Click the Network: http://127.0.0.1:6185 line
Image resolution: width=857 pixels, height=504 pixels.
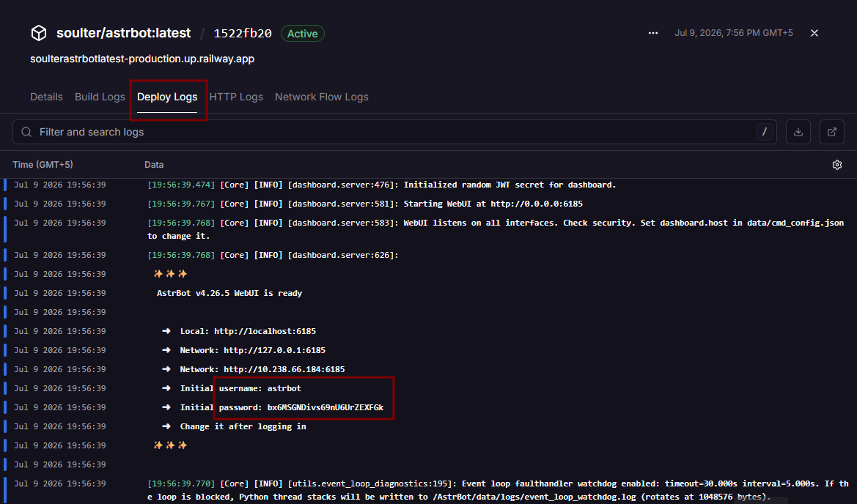428,350
